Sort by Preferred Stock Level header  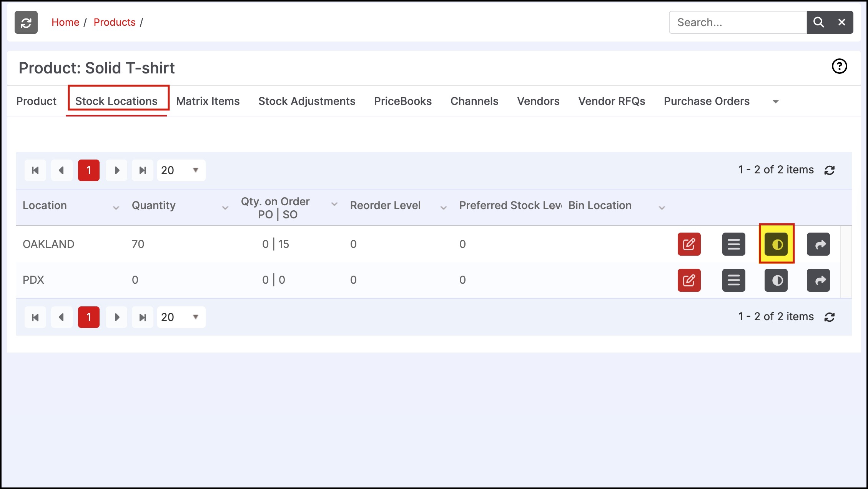point(510,205)
